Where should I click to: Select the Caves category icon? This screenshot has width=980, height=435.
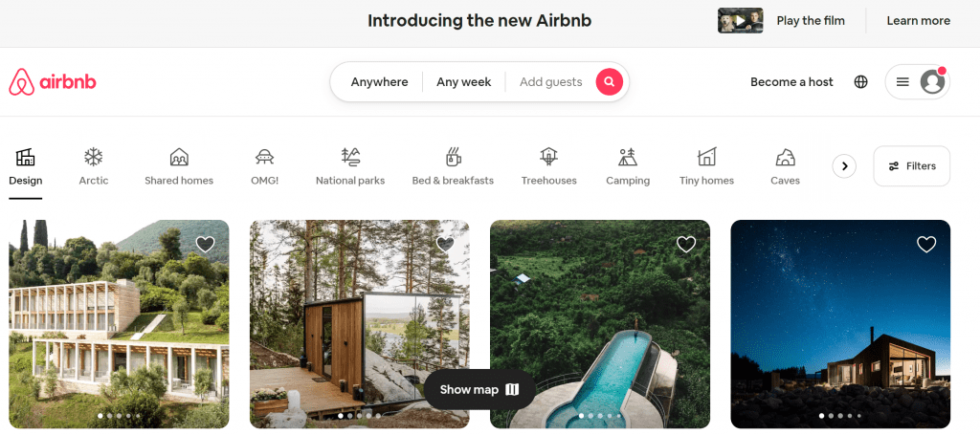tap(785, 158)
